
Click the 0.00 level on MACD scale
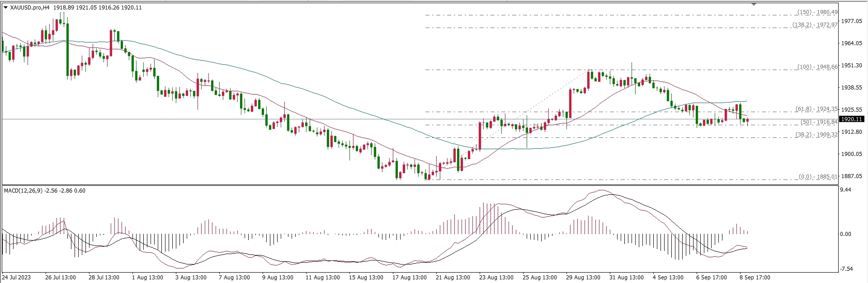845,234
